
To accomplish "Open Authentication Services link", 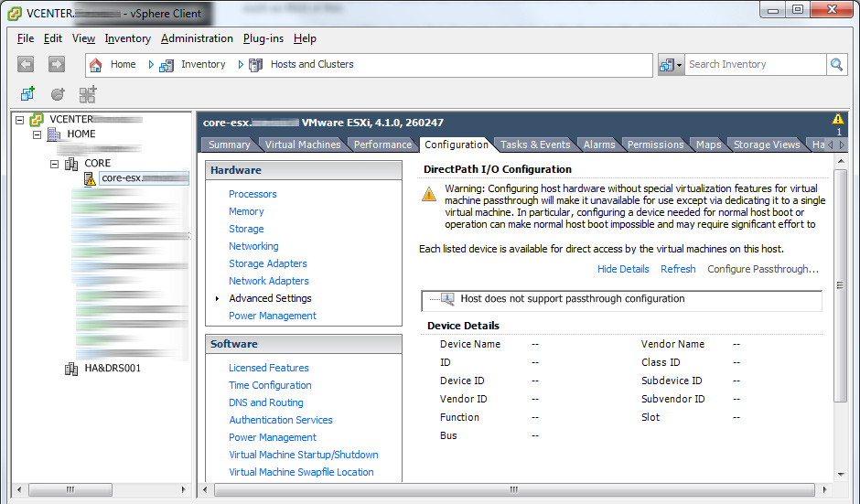I will (281, 420).
